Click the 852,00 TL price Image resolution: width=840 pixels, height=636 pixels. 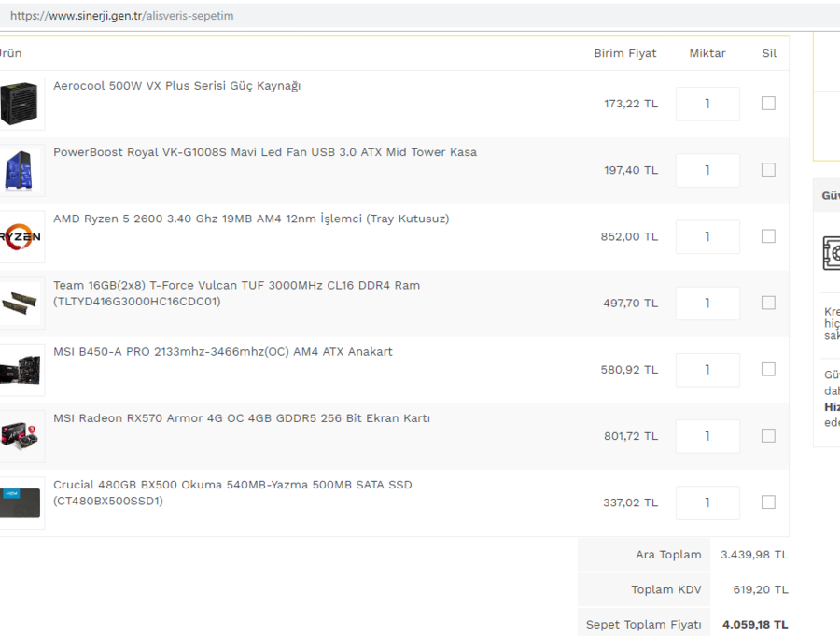[629, 236]
